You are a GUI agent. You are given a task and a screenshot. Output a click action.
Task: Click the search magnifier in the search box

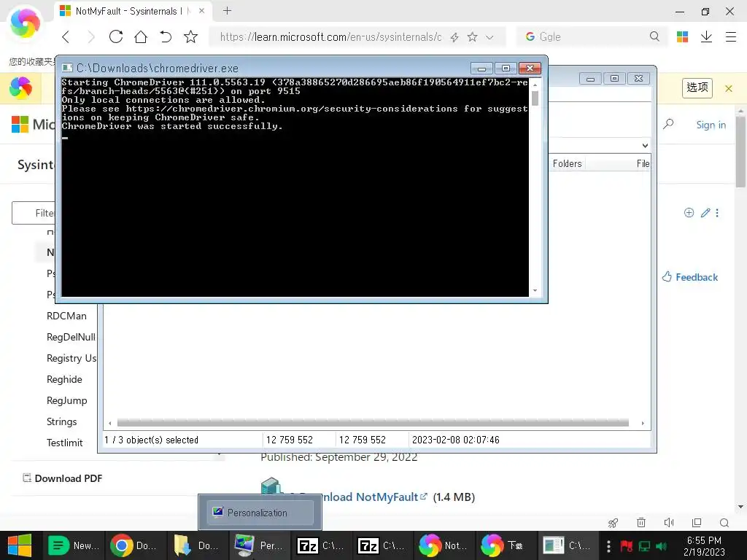click(x=654, y=36)
